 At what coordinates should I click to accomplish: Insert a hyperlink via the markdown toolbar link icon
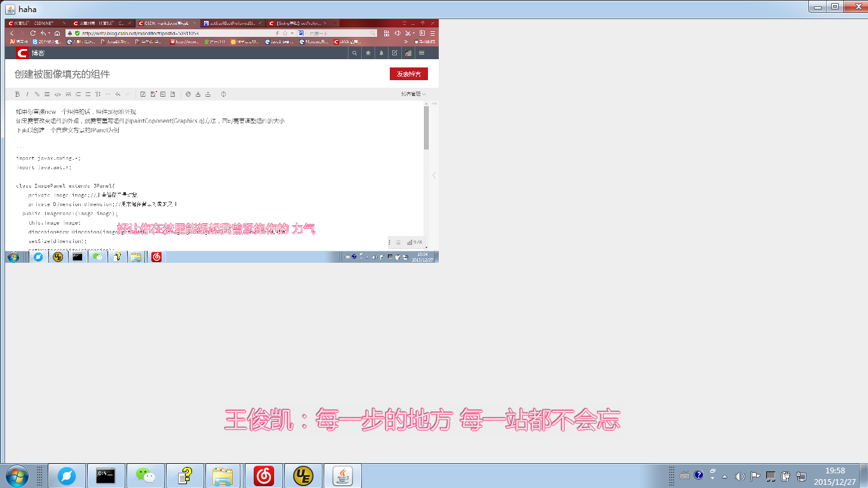point(37,94)
